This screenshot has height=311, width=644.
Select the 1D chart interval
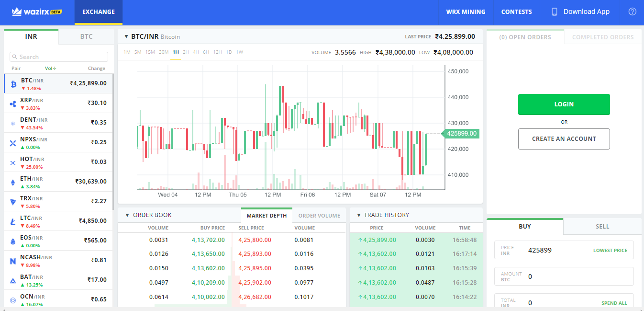coord(229,52)
